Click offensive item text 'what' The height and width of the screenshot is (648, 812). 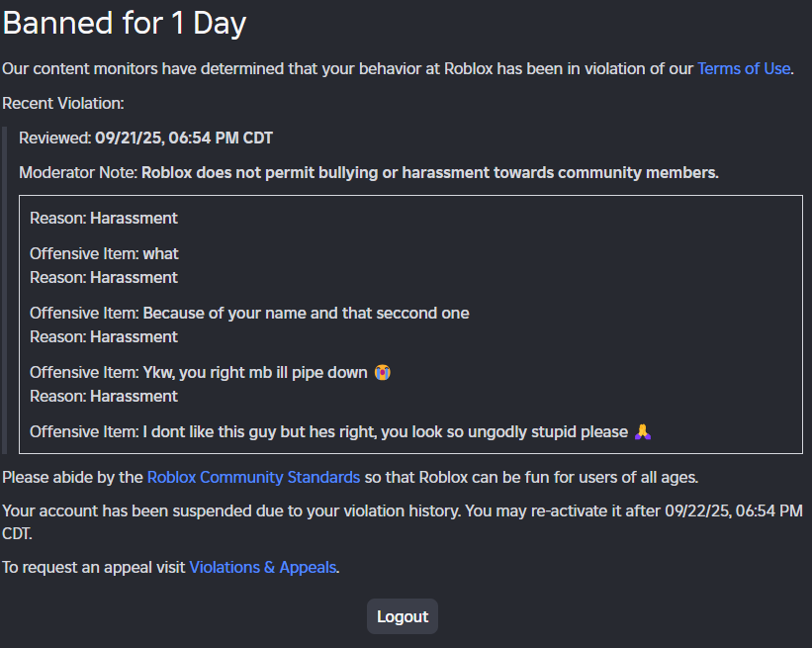click(x=160, y=253)
